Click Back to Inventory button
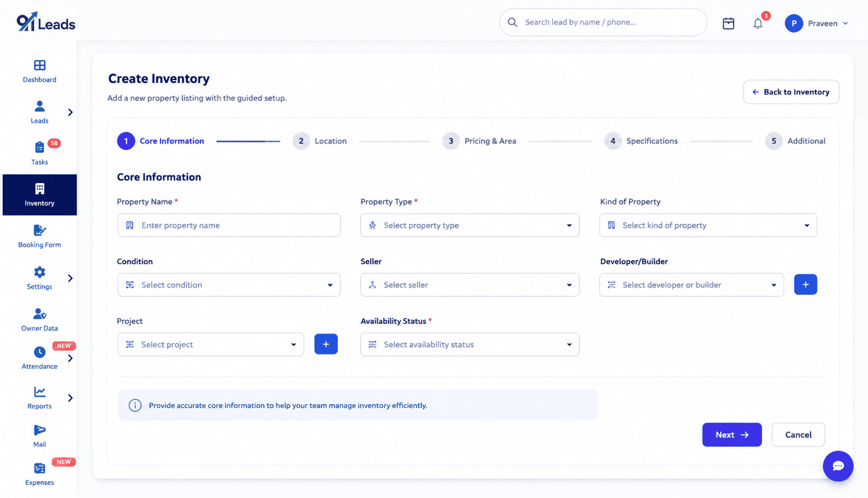868x498 pixels. [791, 92]
